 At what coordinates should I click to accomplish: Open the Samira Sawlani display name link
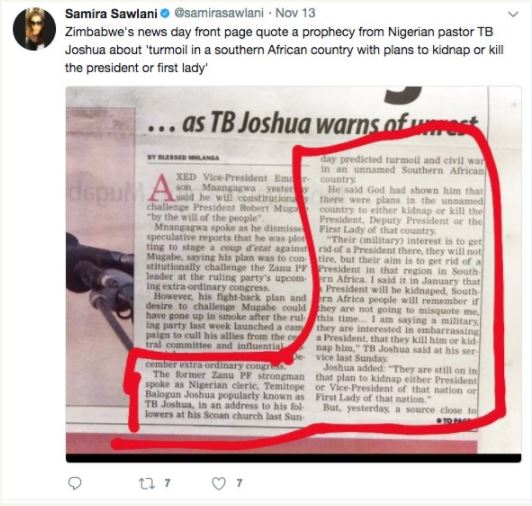[111, 14]
